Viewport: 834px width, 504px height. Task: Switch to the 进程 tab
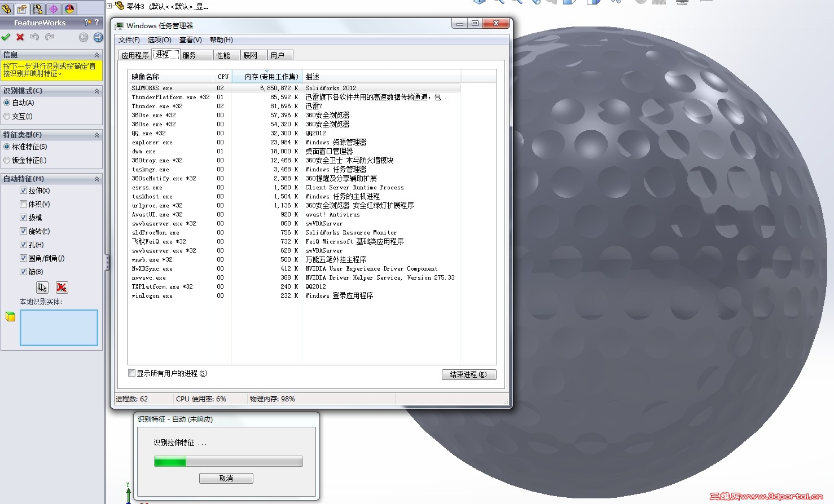pos(166,54)
